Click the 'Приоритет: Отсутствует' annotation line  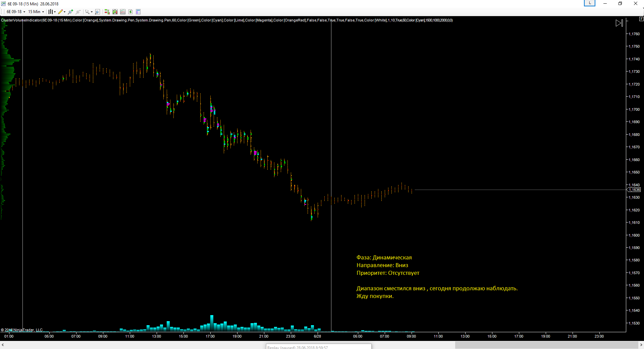[x=388, y=273]
